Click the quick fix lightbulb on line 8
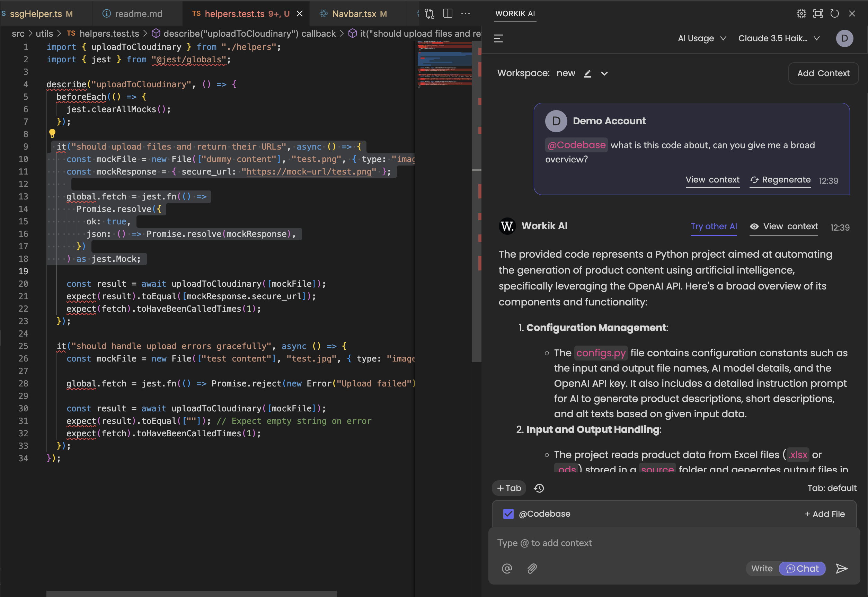868x597 pixels. coord(52,133)
